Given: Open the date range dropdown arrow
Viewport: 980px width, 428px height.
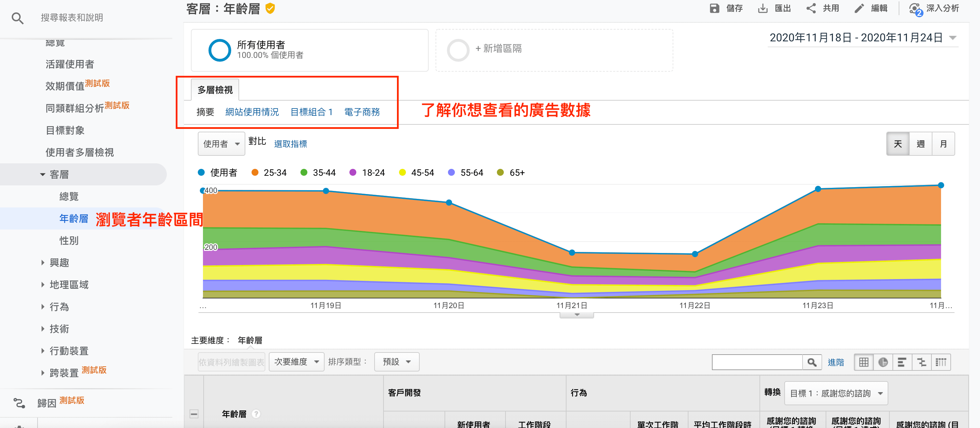Looking at the screenshot, I should pyautogui.click(x=952, y=38).
